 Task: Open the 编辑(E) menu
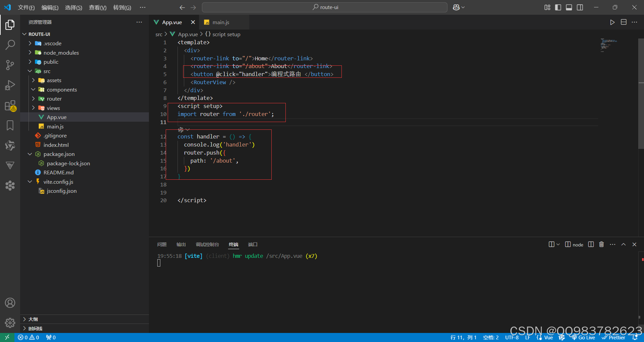pyautogui.click(x=50, y=7)
